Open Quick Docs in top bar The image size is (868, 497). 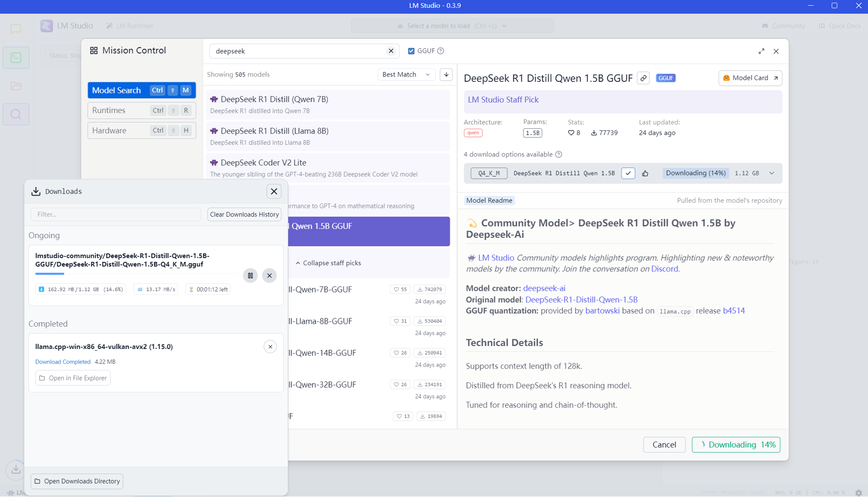click(839, 26)
